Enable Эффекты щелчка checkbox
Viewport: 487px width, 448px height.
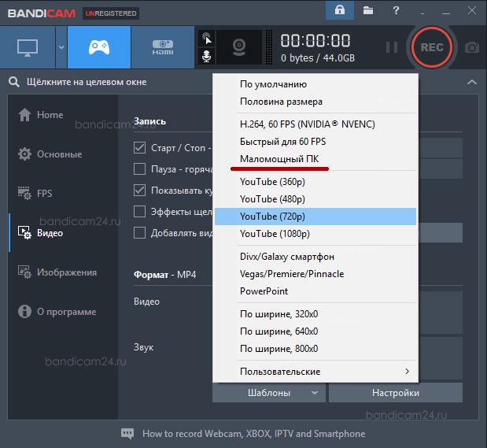click(139, 212)
